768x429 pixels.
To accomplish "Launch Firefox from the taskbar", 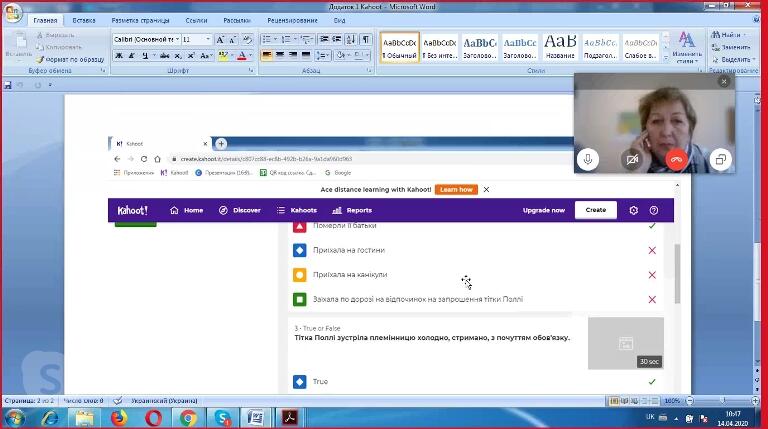I will (x=119, y=418).
